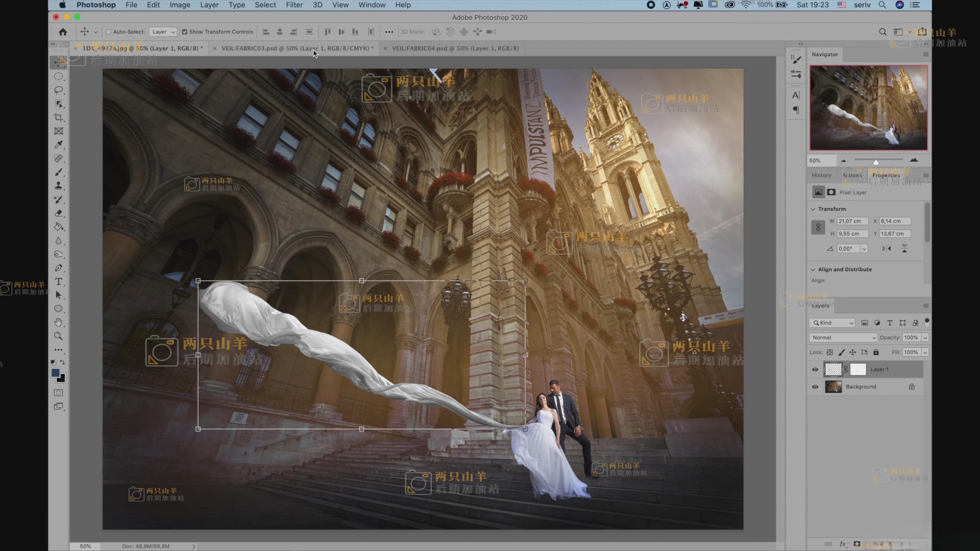Click the foreground color swatch

[56, 373]
